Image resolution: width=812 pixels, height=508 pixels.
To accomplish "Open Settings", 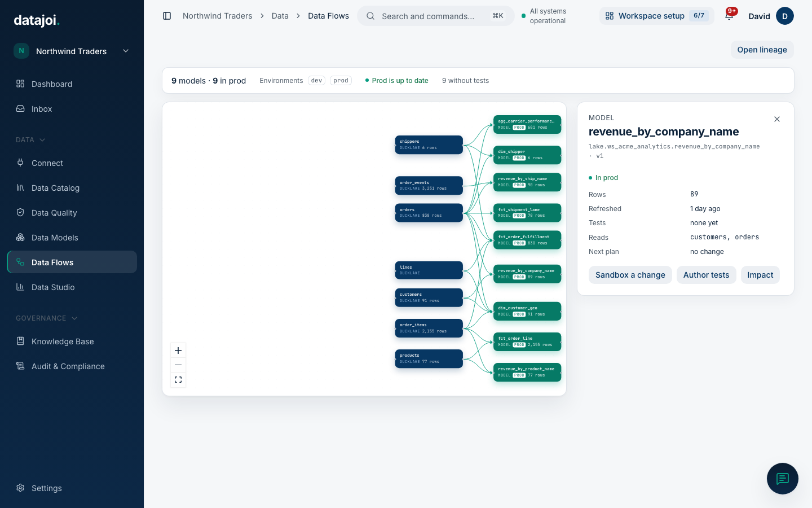I will click(72, 488).
